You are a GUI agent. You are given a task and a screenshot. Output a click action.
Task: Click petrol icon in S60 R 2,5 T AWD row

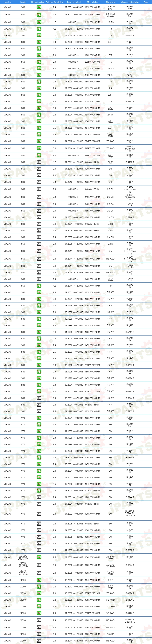pyautogui.click(x=39, y=135)
